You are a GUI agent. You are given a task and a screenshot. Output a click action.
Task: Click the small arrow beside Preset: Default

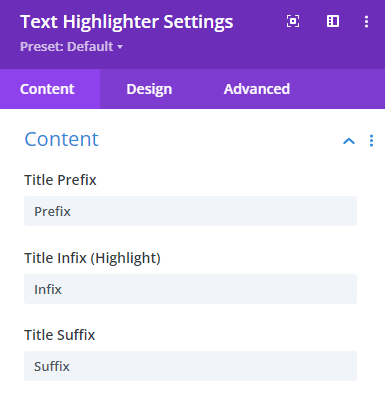pyautogui.click(x=120, y=47)
